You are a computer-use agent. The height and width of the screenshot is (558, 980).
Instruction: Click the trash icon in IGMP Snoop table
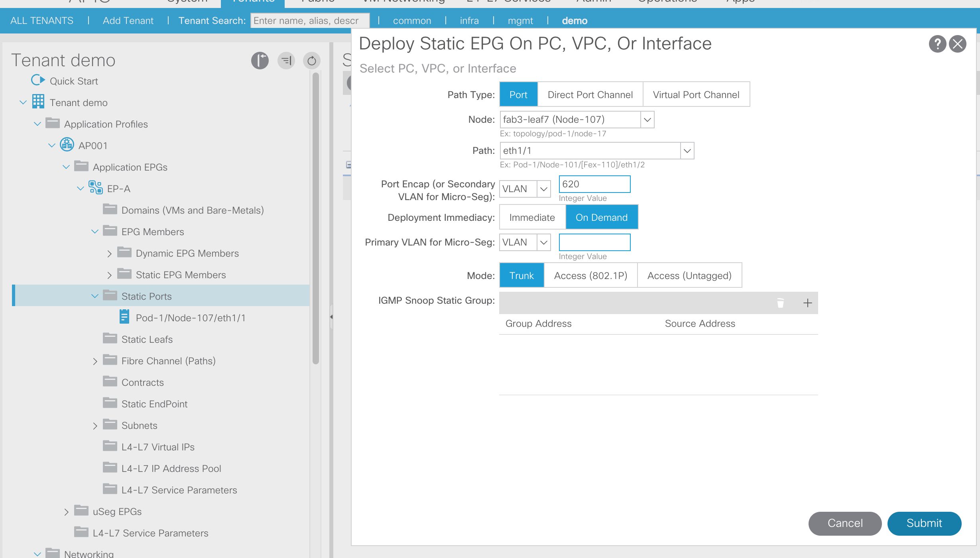click(x=780, y=303)
